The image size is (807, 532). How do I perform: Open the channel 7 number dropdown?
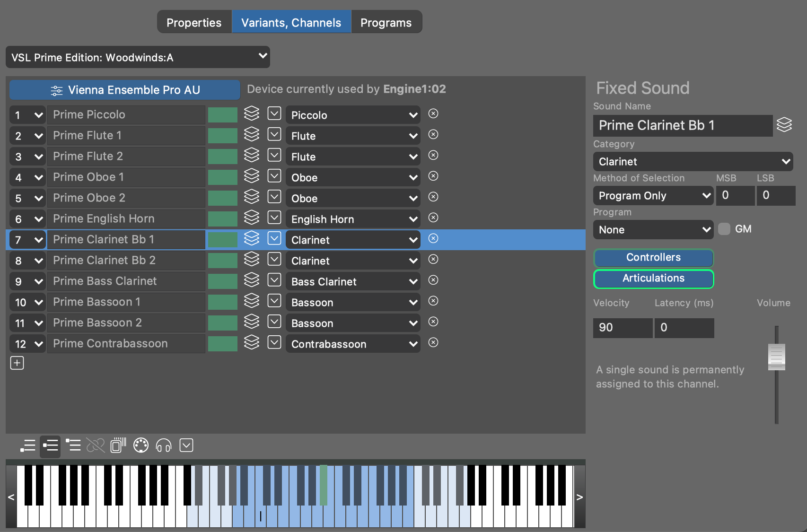click(x=27, y=240)
